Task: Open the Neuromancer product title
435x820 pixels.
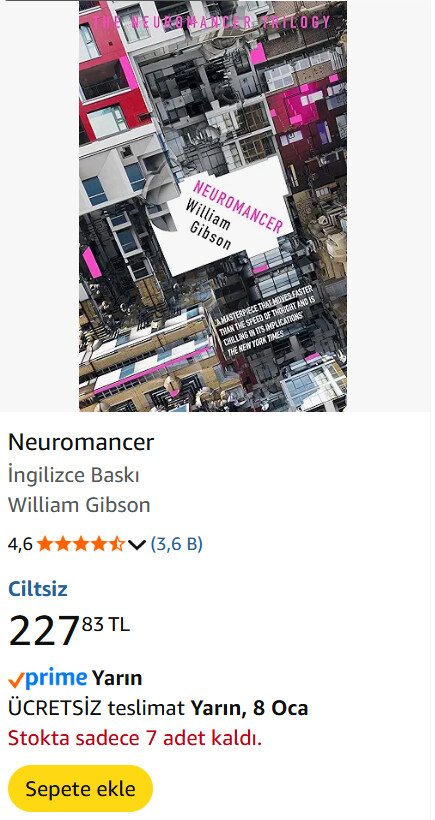Action: pos(81,442)
